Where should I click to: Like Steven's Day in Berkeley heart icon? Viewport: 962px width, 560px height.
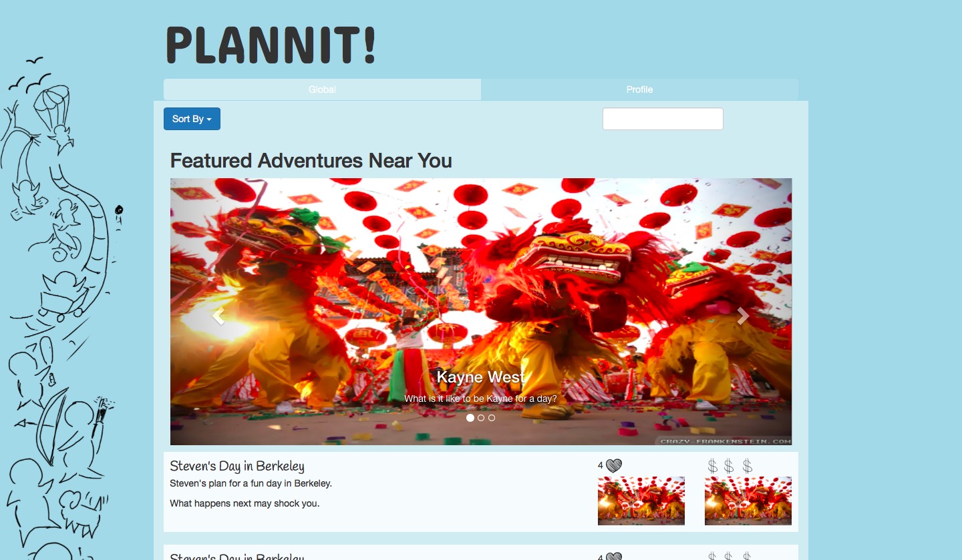coord(613,465)
